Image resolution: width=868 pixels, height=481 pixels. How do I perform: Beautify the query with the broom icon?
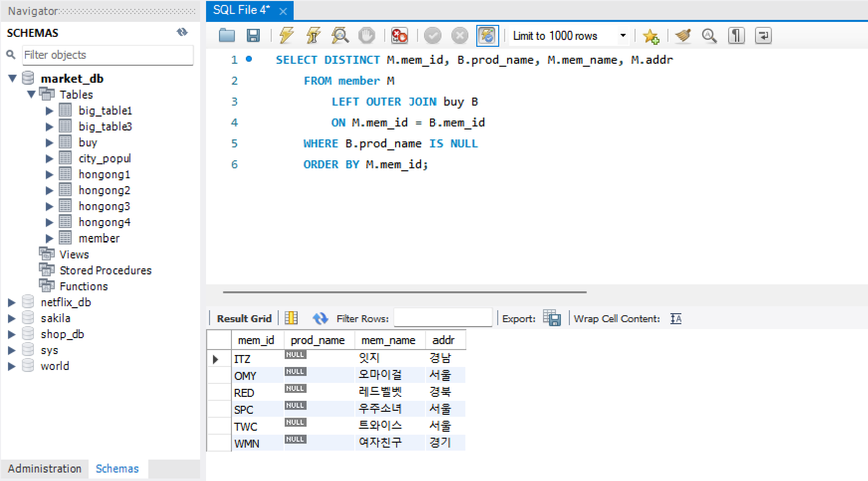coord(683,35)
